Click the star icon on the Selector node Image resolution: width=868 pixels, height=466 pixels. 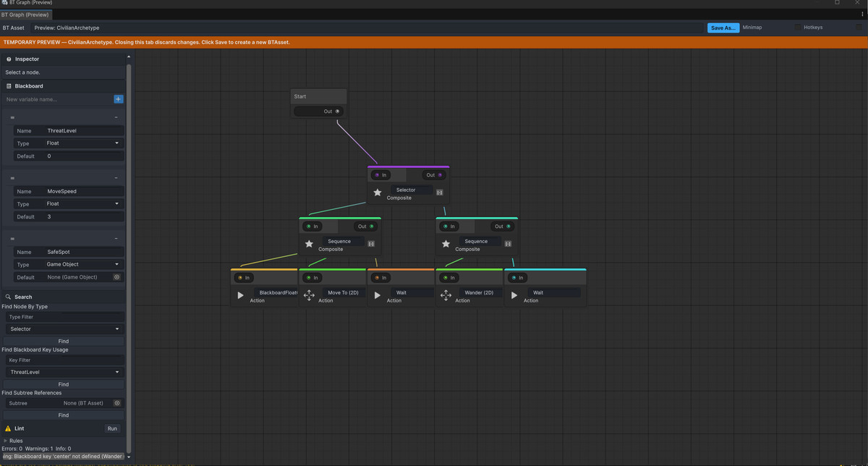coord(378,192)
